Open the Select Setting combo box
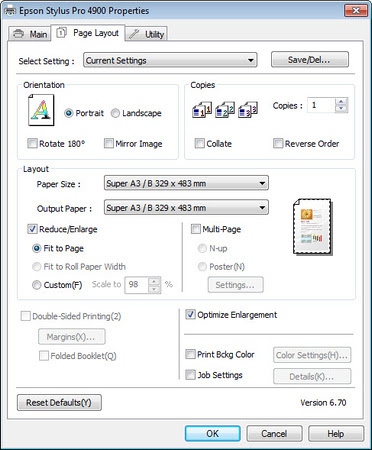The height and width of the screenshot is (450, 372). (x=170, y=60)
